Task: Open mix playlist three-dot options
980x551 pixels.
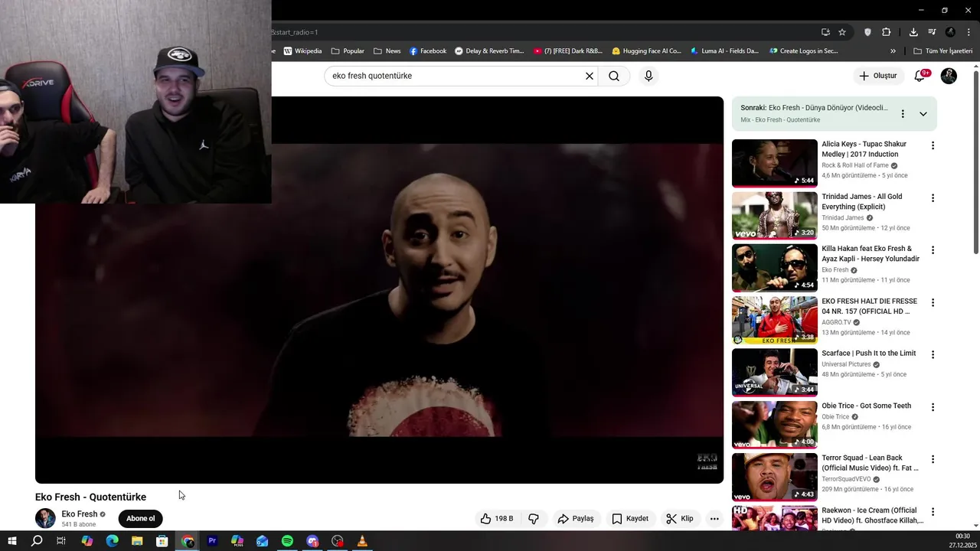Action: (903, 114)
